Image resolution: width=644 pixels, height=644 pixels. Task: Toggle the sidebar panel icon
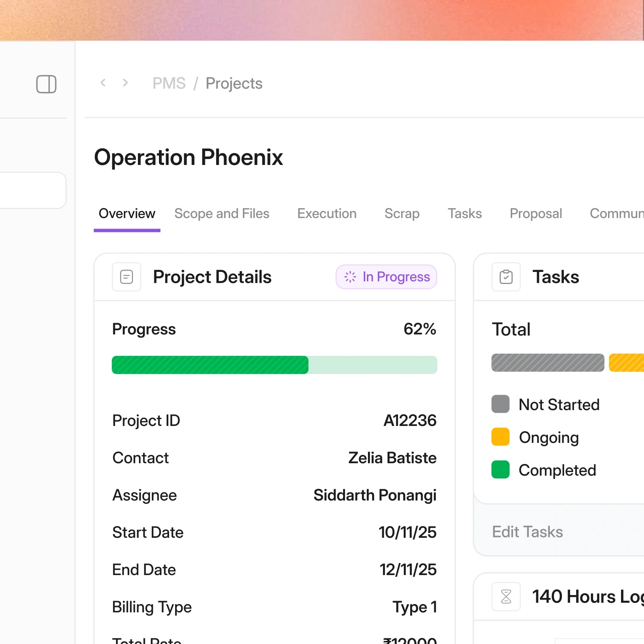46,84
